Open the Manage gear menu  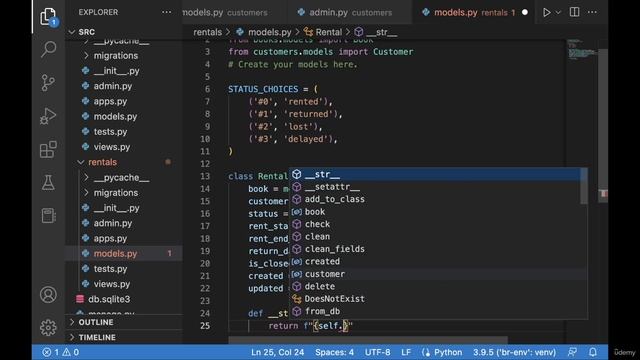48,327
